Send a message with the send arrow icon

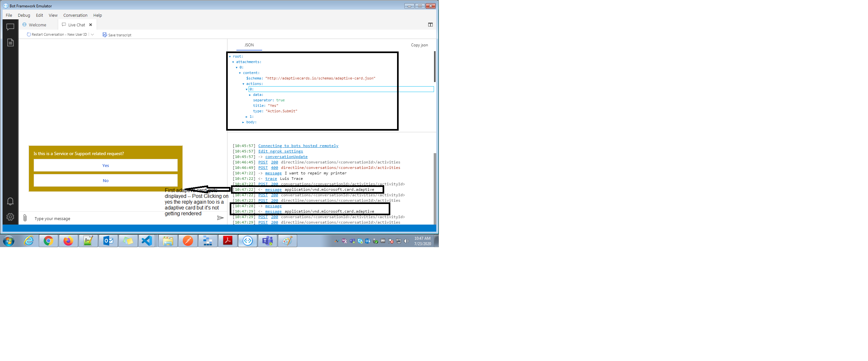click(221, 218)
